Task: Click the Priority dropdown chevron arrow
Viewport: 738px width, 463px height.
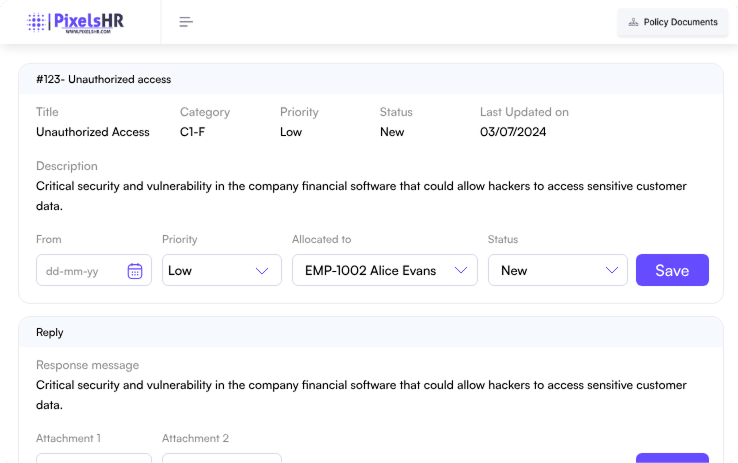Action: point(262,271)
